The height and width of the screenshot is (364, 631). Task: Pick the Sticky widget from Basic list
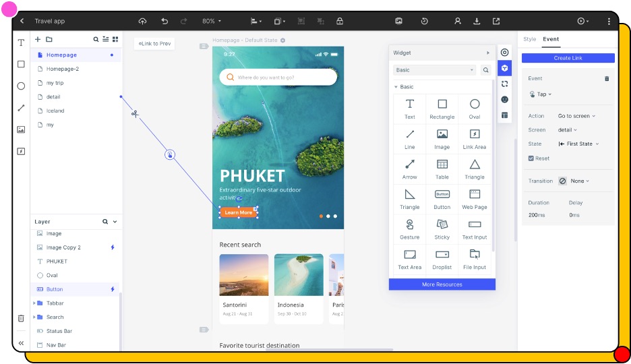click(x=442, y=227)
